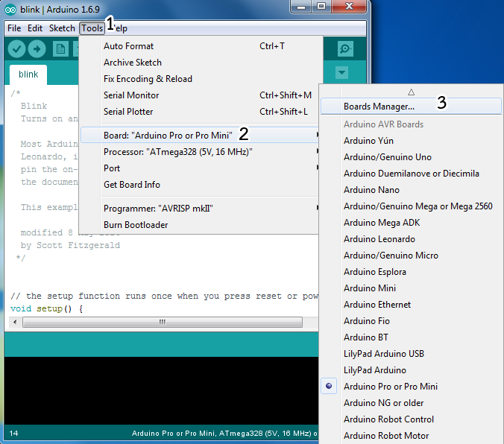The image size is (504, 444).
Task: Choose Auto Format from Tools menu
Action: point(201,46)
